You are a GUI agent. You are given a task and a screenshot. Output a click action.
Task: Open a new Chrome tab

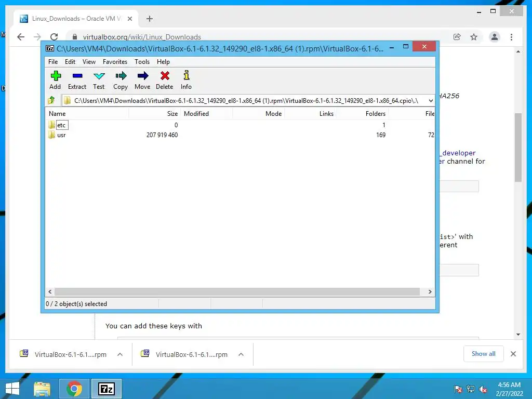pyautogui.click(x=149, y=19)
